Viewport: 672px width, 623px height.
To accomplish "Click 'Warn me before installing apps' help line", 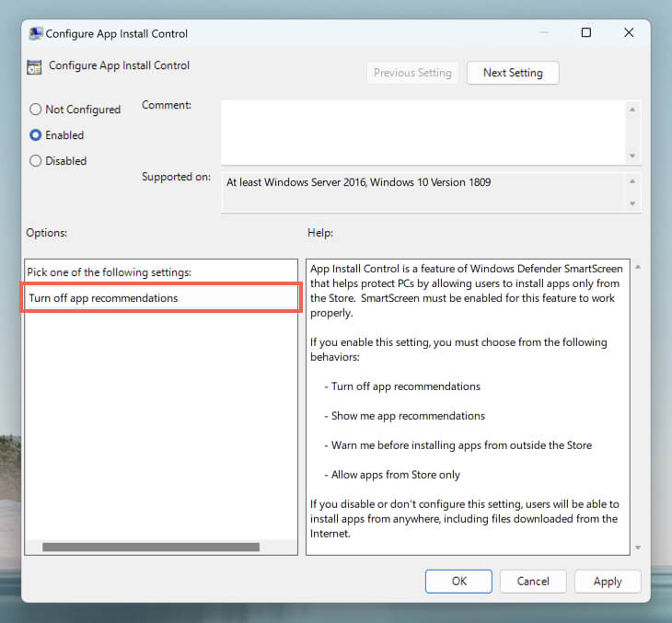I will pos(458,445).
